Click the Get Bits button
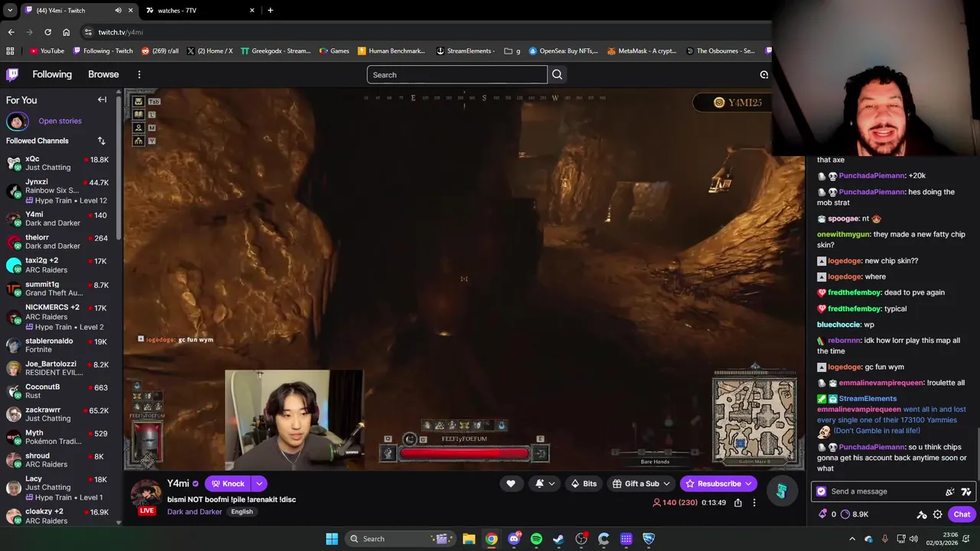Image resolution: width=980 pixels, height=551 pixels. coord(583,484)
